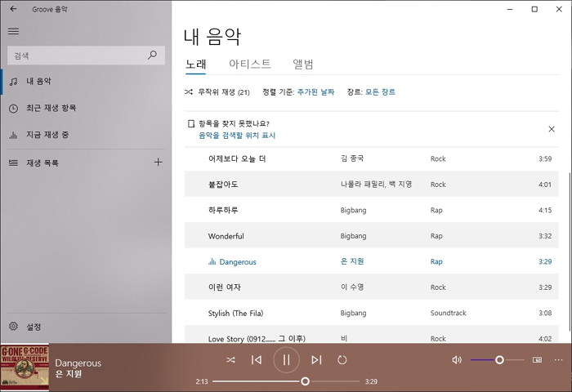Open more options ellipsis in player

[558, 360]
